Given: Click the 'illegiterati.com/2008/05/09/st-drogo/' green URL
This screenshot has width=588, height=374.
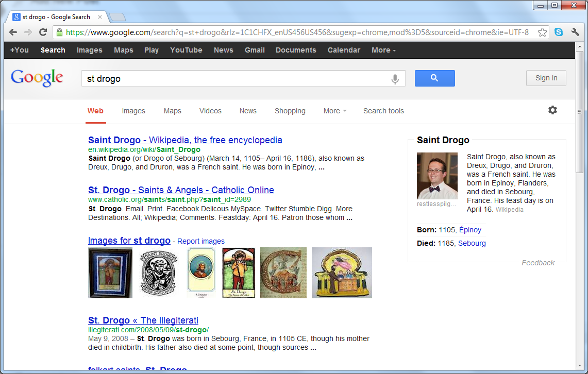Looking at the screenshot, I should [148, 330].
